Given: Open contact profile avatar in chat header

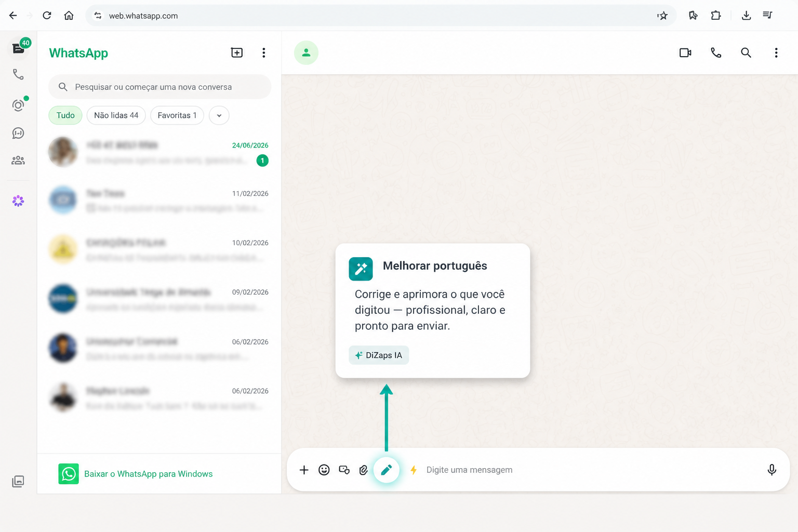Looking at the screenshot, I should pyautogui.click(x=307, y=52).
